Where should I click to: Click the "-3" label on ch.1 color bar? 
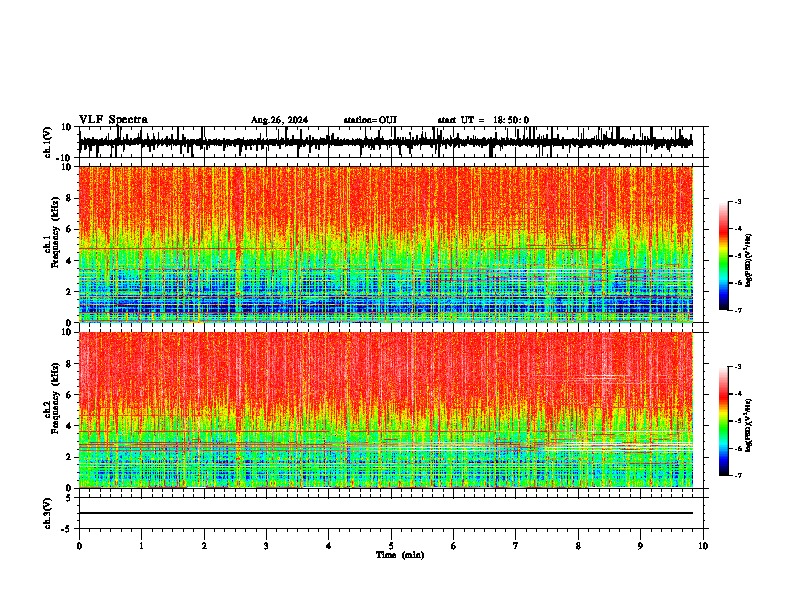click(738, 201)
